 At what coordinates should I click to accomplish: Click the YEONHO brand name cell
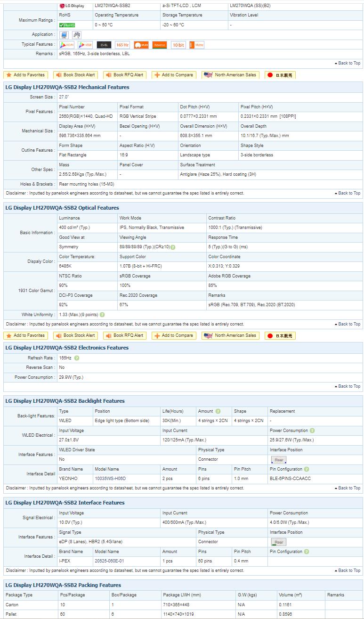tap(68, 479)
